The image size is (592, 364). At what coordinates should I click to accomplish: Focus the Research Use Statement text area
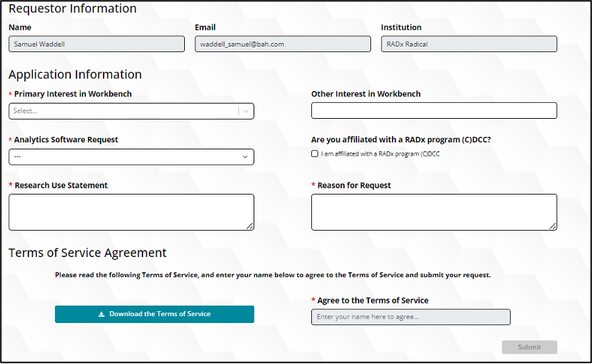point(131,211)
